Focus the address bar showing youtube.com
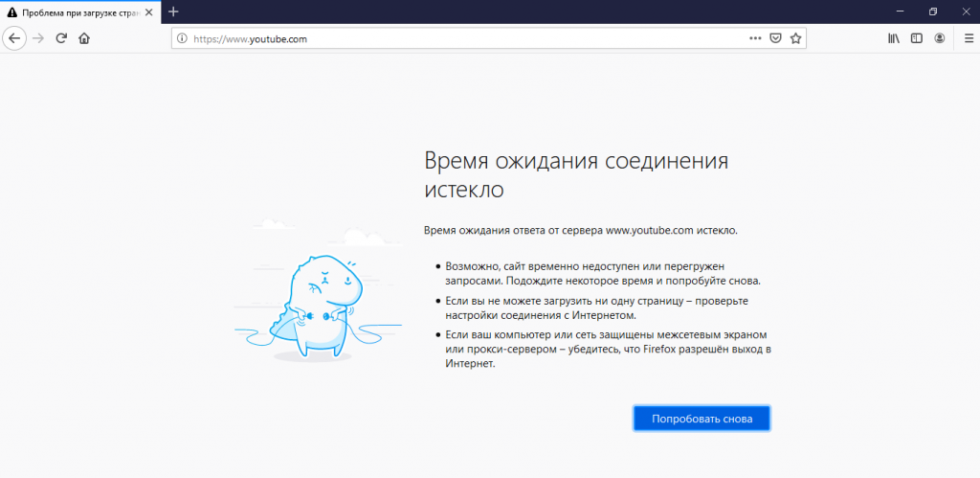 (459, 39)
